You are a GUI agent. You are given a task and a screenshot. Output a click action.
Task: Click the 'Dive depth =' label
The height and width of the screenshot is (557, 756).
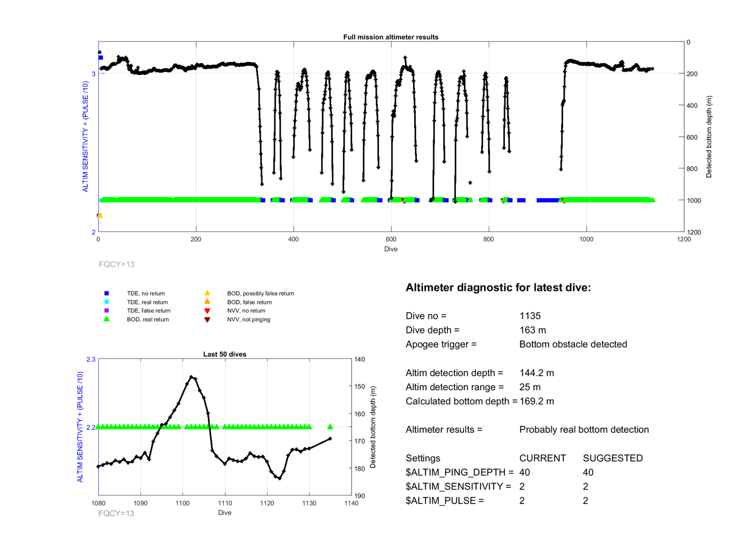(433, 330)
